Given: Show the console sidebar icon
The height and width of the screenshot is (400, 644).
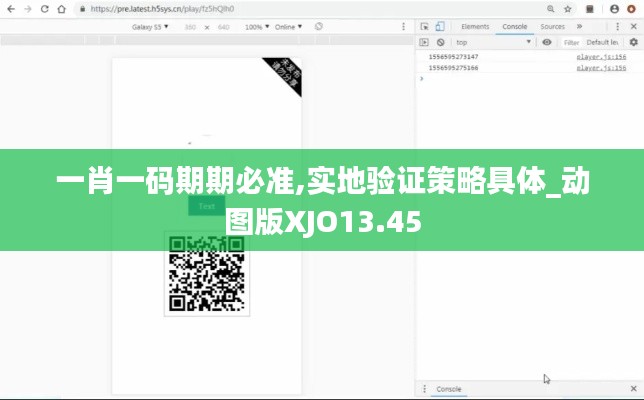Looking at the screenshot, I should pos(424,42).
